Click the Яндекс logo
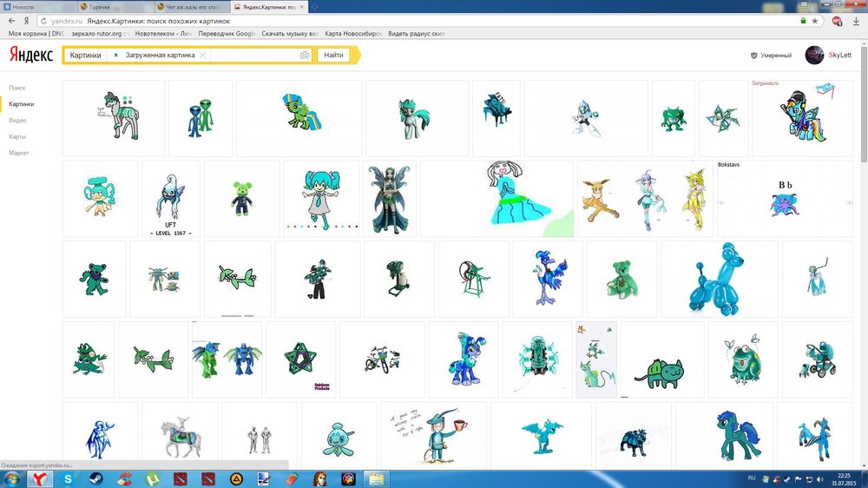 [x=31, y=55]
